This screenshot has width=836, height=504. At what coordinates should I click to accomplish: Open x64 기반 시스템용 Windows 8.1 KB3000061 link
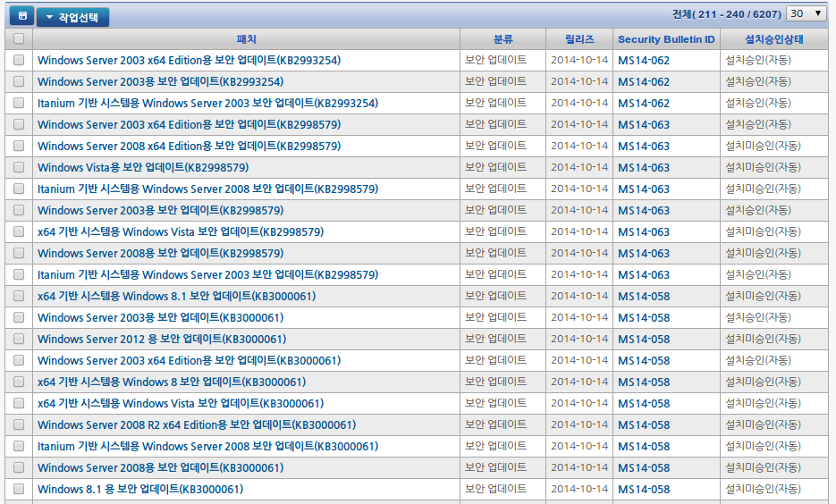[x=176, y=296]
